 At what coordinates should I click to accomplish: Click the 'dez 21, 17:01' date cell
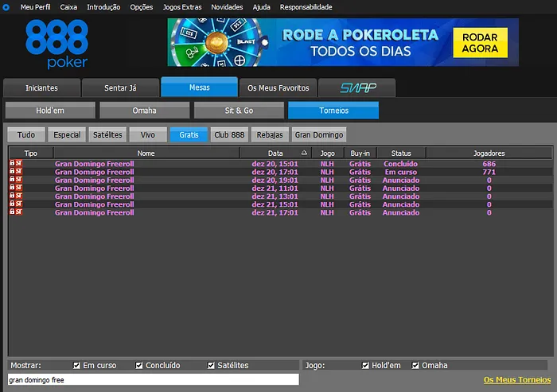(x=275, y=212)
